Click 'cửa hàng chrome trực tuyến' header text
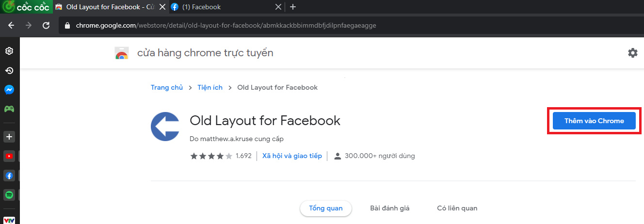This screenshot has width=644, height=224. (206, 53)
